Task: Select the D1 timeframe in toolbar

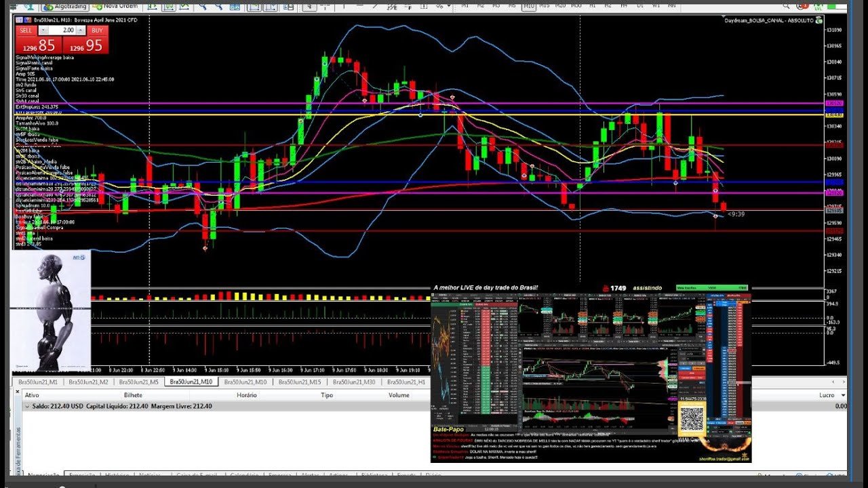Action: [x=639, y=5]
